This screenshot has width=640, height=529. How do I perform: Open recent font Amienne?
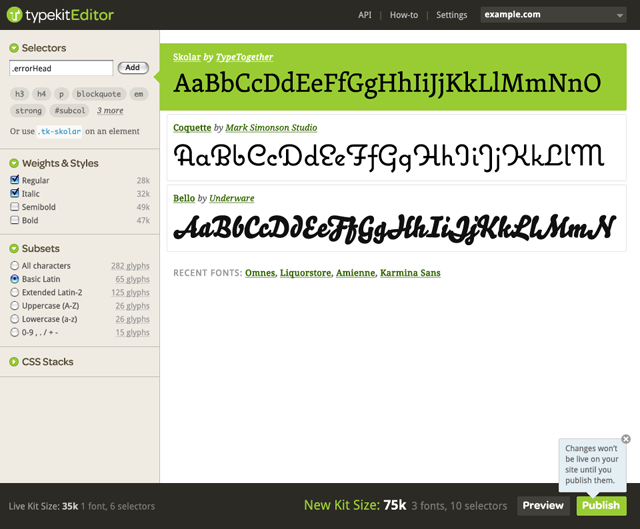pyautogui.click(x=356, y=273)
